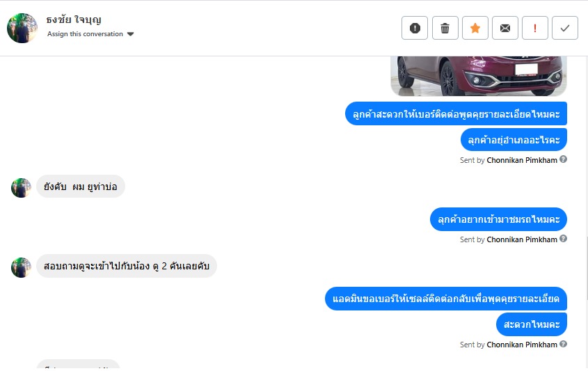Viewport: 588px width, 371px height.
Task: Click sender avatar next to ยังคับ ผม ยูท่าบ่อ
Action: [21, 187]
